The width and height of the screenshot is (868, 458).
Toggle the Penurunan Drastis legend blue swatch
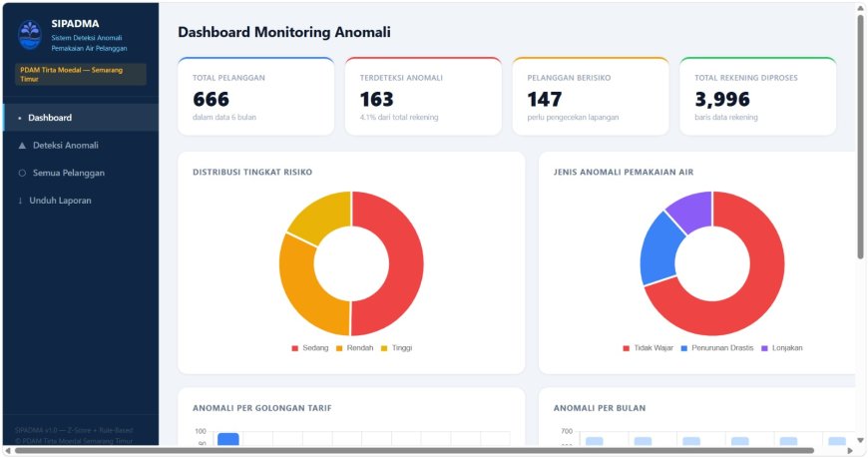pyautogui.click(x=683, y=348)
